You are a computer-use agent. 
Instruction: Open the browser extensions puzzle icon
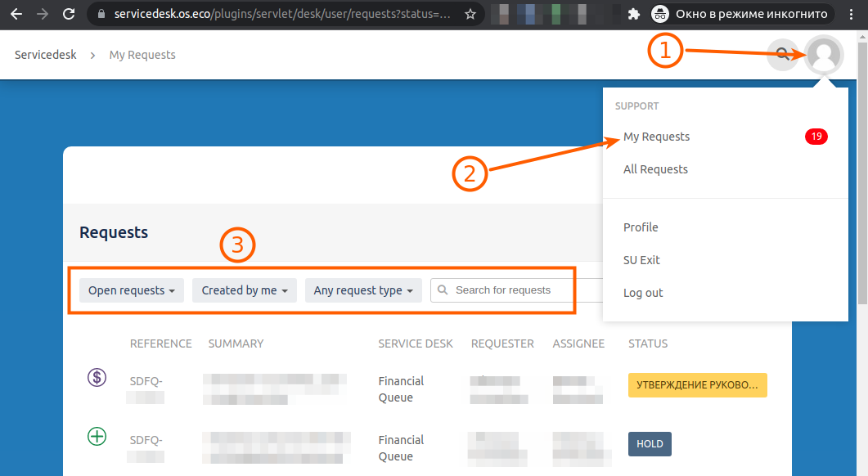(x=633, y=14)
